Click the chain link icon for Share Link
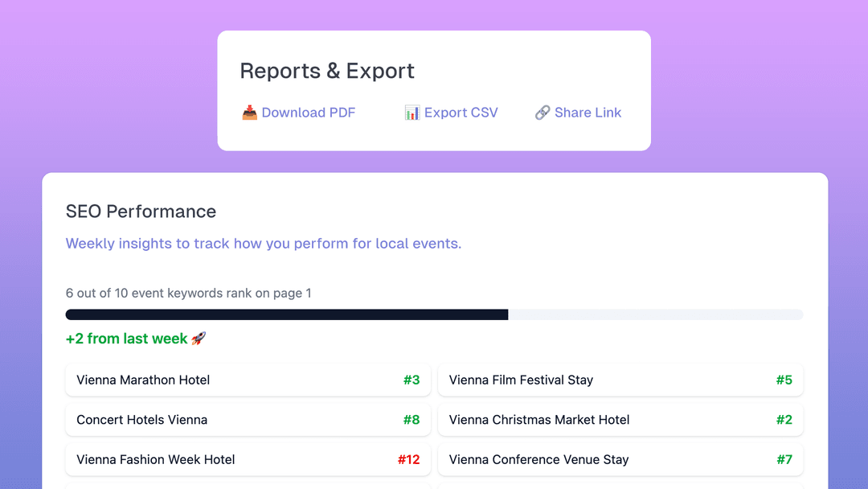Screen dimensions: 868x489 pyautogui.click(x=543, y=113)
